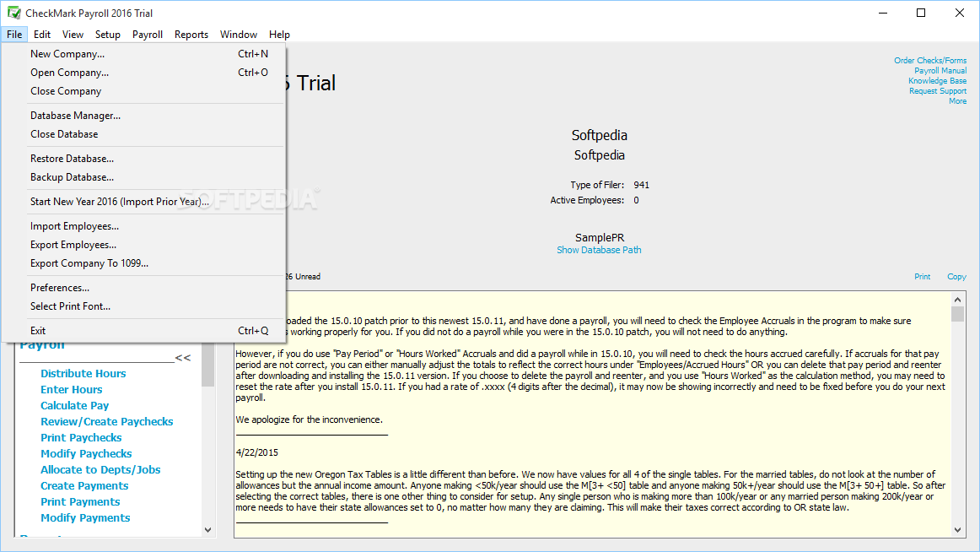Click the message pane scrollbar thumb
The image size is (980, 552).
pos(957,314)
